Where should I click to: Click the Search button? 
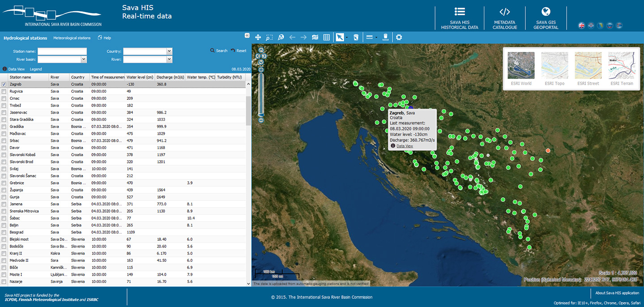pos(219,51)
